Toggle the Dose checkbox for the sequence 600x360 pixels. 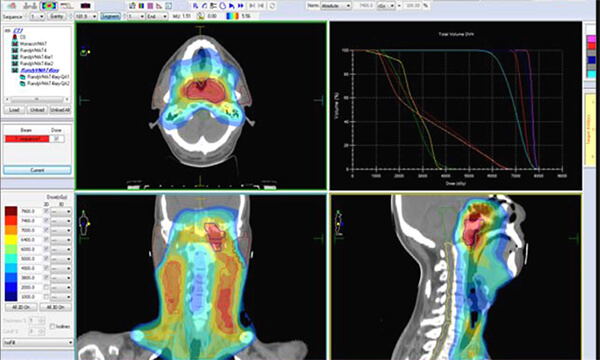pos(57,139)
